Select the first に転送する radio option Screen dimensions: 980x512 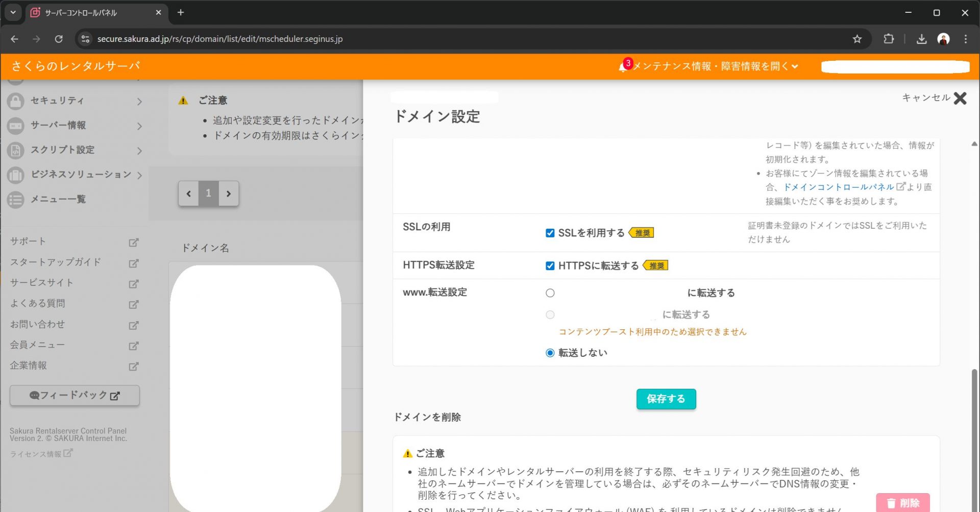(x=550, y=293)
